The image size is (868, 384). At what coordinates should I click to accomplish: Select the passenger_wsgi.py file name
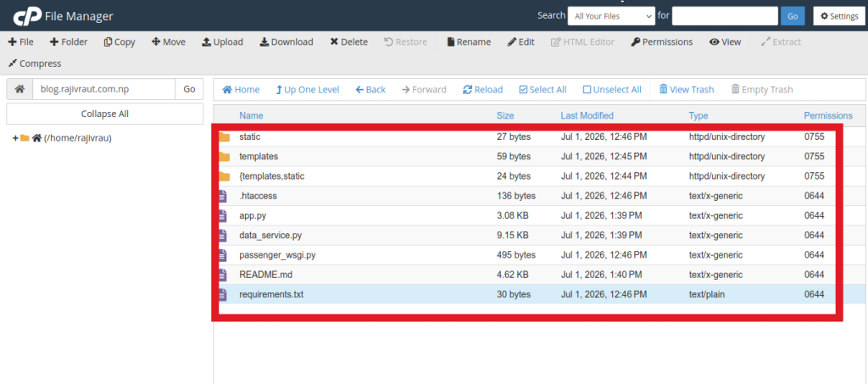(277, 255)
